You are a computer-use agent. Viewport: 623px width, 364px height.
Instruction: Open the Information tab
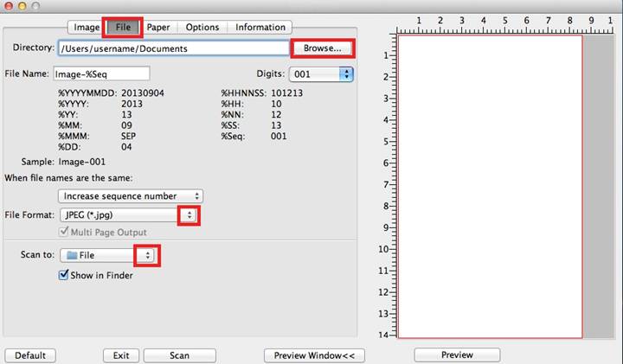point(260,27)
